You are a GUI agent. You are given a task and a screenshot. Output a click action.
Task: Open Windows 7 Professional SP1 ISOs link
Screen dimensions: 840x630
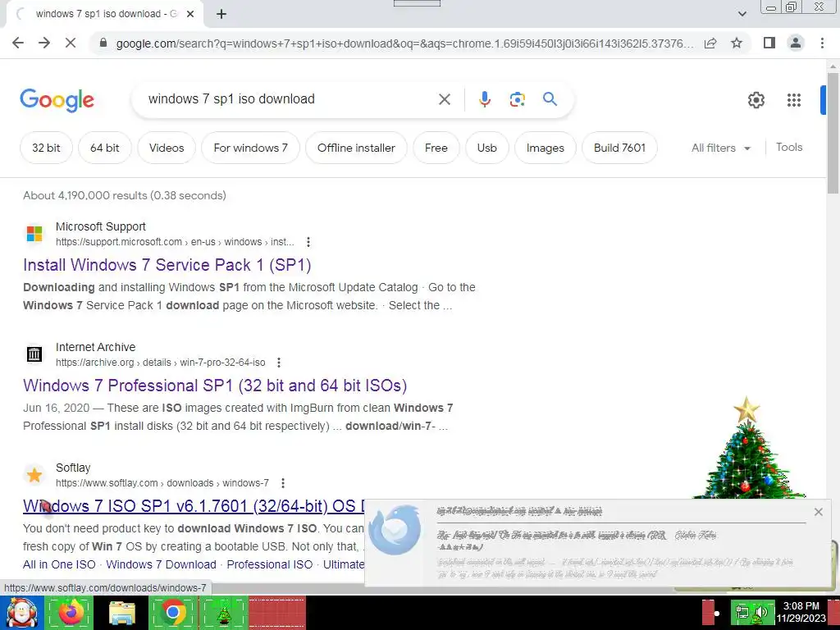point(215,386)
